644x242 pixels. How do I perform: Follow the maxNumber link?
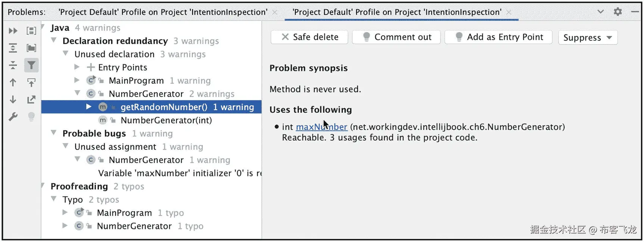pos(321,127)
